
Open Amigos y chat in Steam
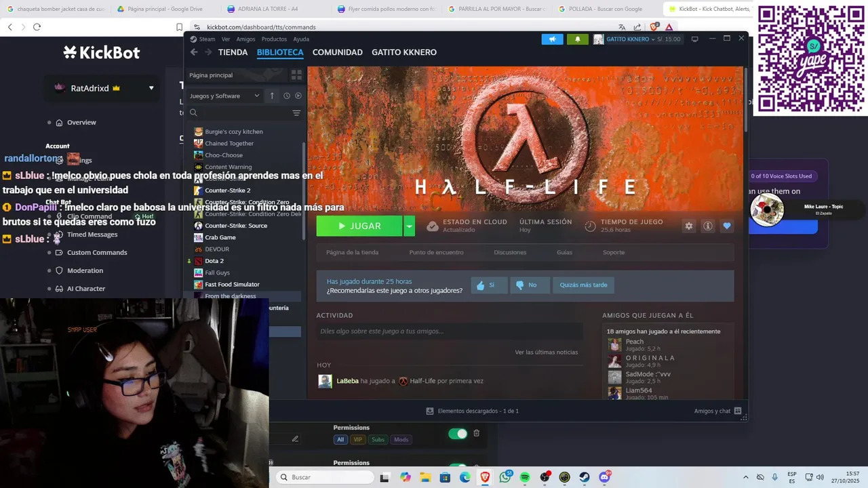[x=718, y=411]
